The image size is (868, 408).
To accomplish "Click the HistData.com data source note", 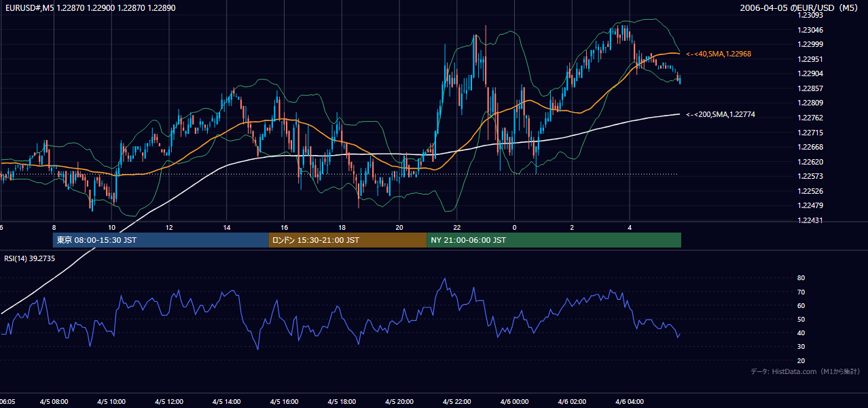I will click(806, 371).
